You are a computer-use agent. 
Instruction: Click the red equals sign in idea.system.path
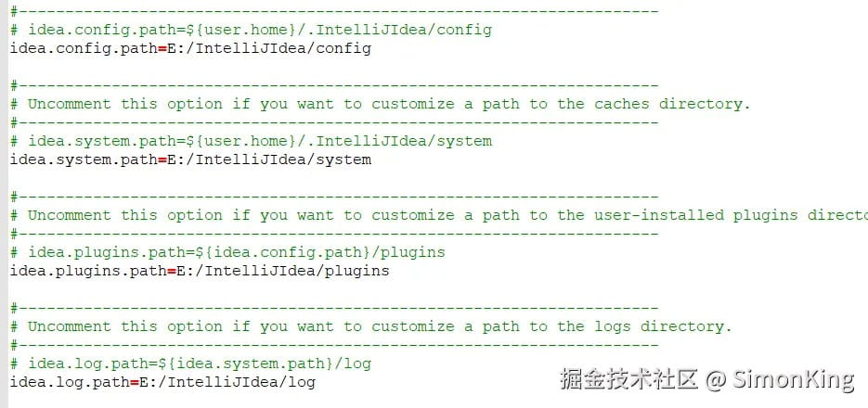pyautogui.click(x=162, y=159)
